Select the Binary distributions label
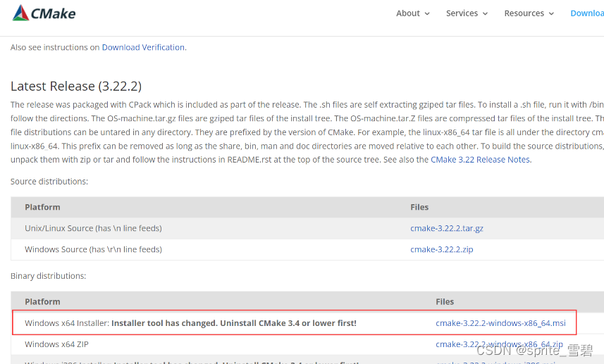 48,276
